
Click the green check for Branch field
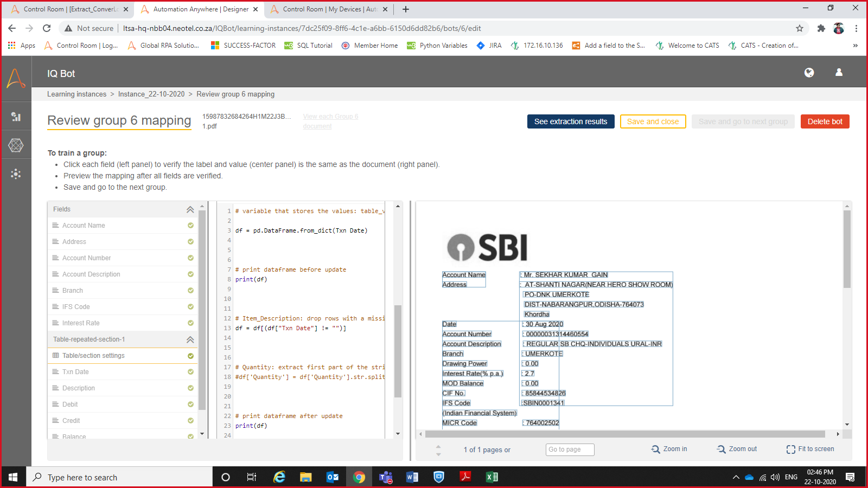[x=190, y=291]
